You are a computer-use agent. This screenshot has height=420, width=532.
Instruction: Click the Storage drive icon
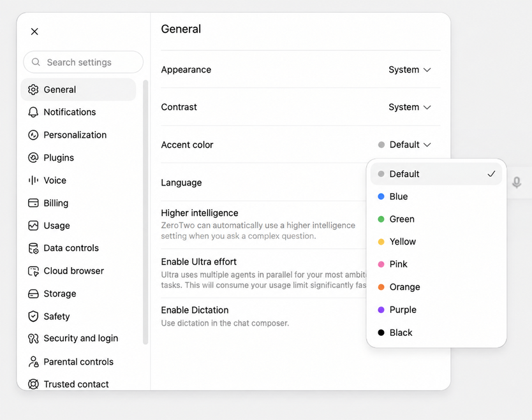[33, 294]
